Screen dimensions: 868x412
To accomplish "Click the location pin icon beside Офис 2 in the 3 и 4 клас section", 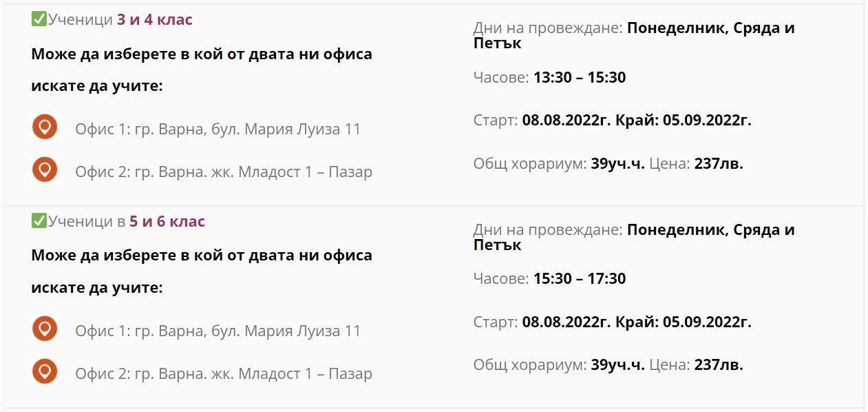I will coord(45,169).
